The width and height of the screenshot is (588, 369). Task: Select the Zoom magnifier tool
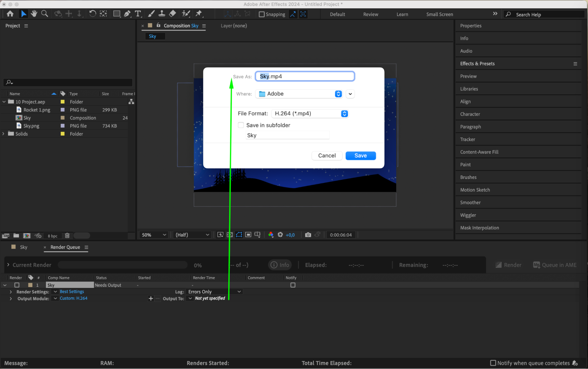(44, 14)
